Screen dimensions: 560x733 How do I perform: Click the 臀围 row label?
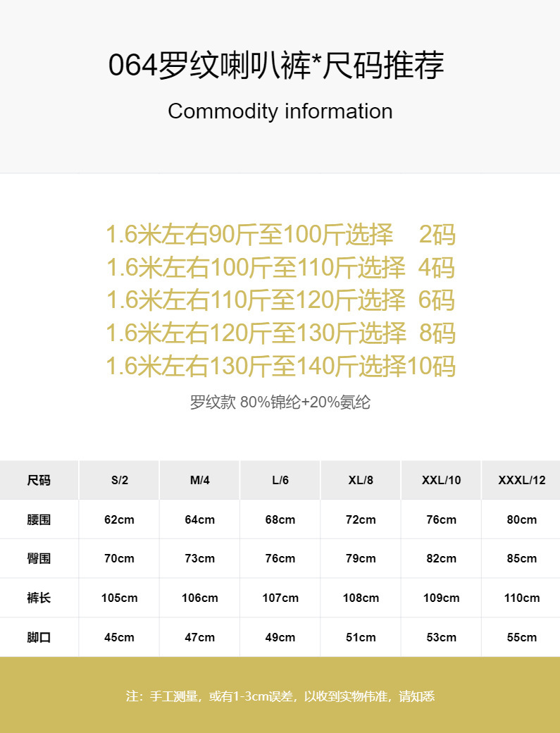pyautogui.click(x=39, y=558)
